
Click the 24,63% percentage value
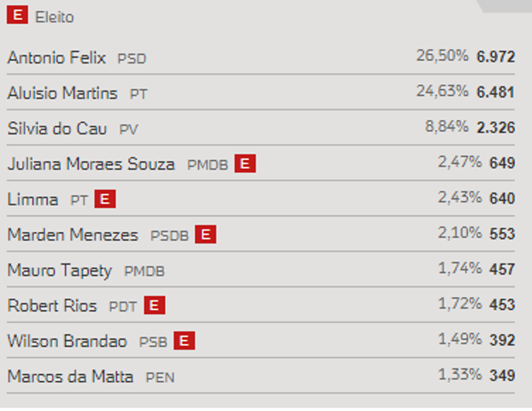442,91
